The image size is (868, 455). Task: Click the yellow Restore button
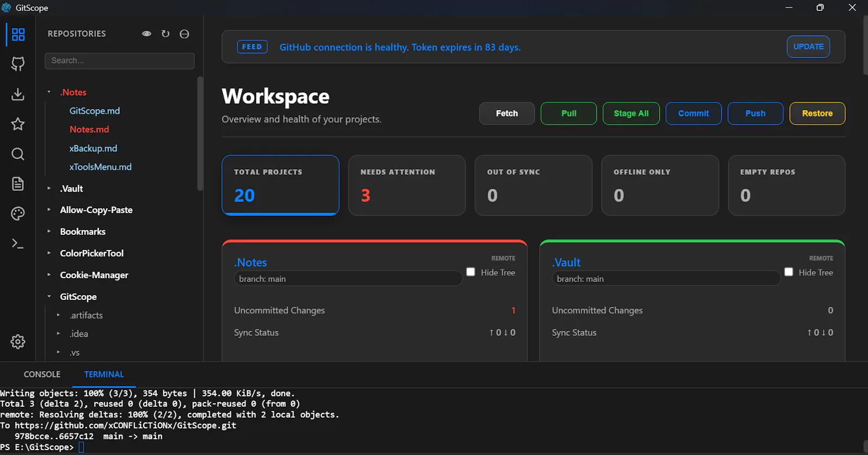pos(817,113)
